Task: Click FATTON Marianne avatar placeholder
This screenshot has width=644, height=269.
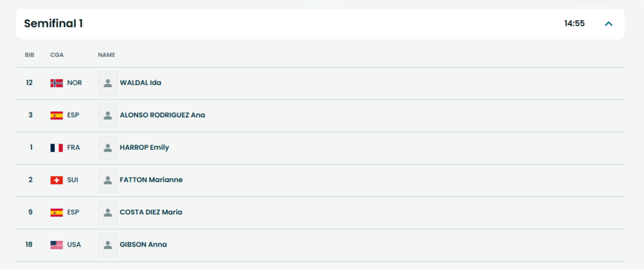Action: 108,180
